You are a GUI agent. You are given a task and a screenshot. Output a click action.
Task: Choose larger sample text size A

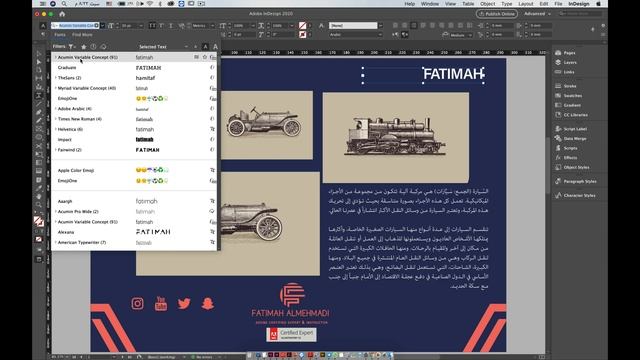[x=215, y=47]
